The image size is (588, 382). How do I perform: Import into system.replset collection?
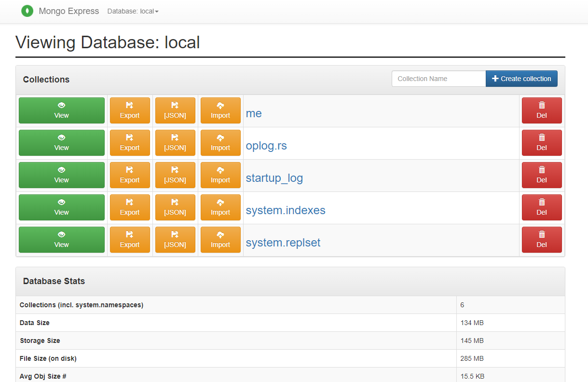click(220, 240)
